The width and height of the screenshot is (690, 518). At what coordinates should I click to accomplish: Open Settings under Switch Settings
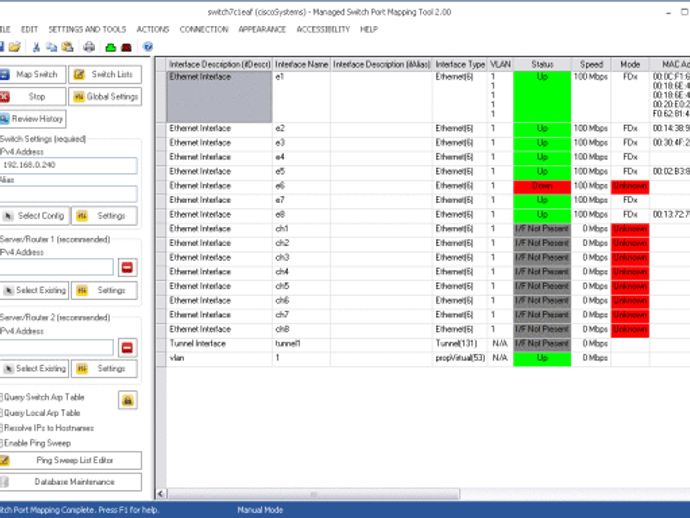104,216
